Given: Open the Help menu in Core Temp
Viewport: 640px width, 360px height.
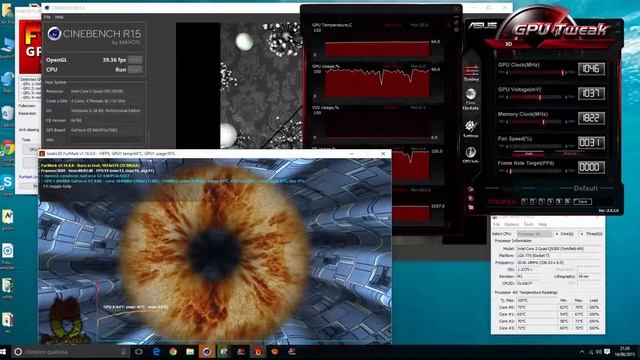Looking at the screenshot, I should point(542,224).
